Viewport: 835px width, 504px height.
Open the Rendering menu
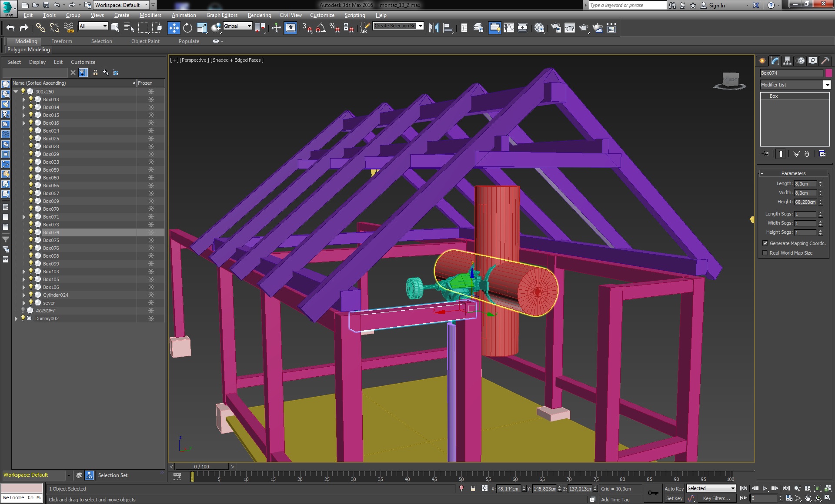(x=259, y=15)
